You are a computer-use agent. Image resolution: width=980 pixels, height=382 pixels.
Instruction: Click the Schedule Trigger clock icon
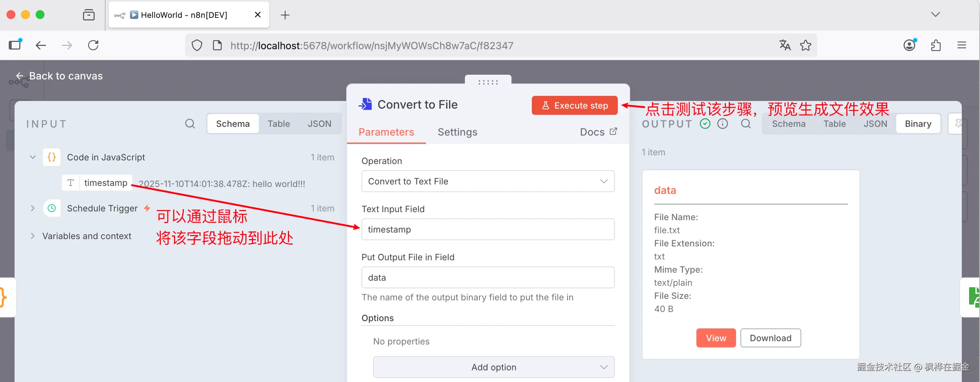point(52,208)
